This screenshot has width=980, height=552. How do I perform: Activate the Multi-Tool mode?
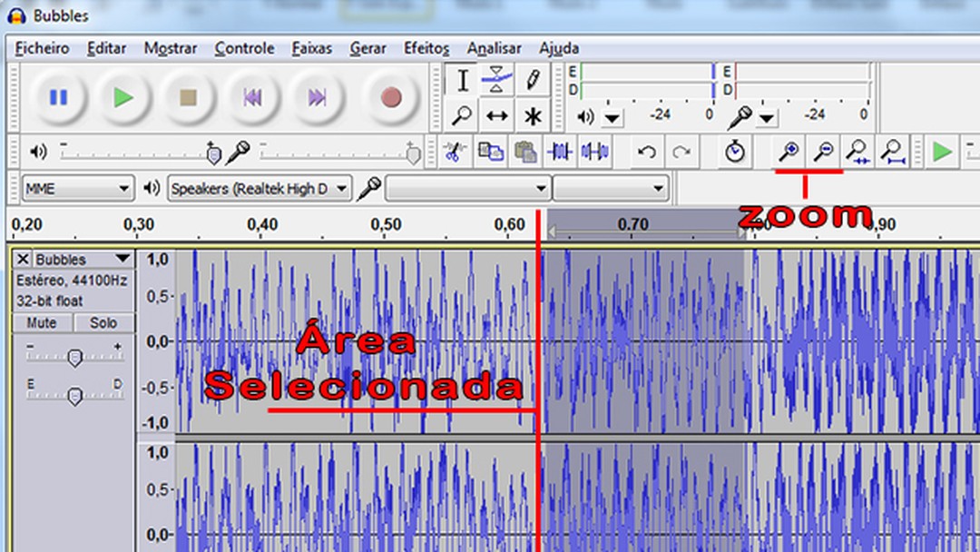532,116
